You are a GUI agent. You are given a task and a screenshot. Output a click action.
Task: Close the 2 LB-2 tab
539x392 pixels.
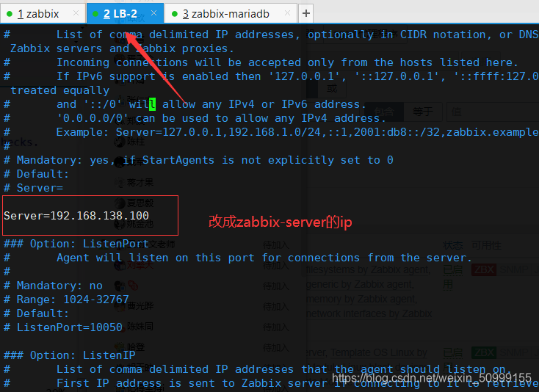(153, 13)
